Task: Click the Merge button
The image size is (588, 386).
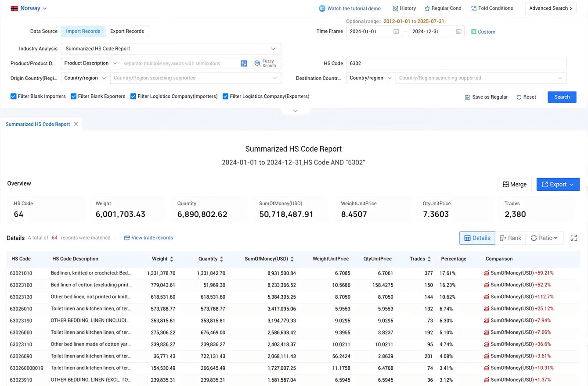Action: click(515, 184)
